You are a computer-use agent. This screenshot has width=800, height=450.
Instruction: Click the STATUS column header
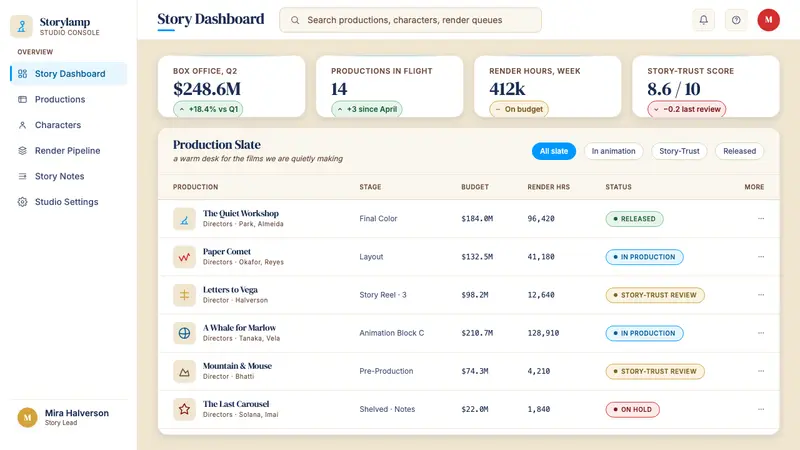coord(618,187)
